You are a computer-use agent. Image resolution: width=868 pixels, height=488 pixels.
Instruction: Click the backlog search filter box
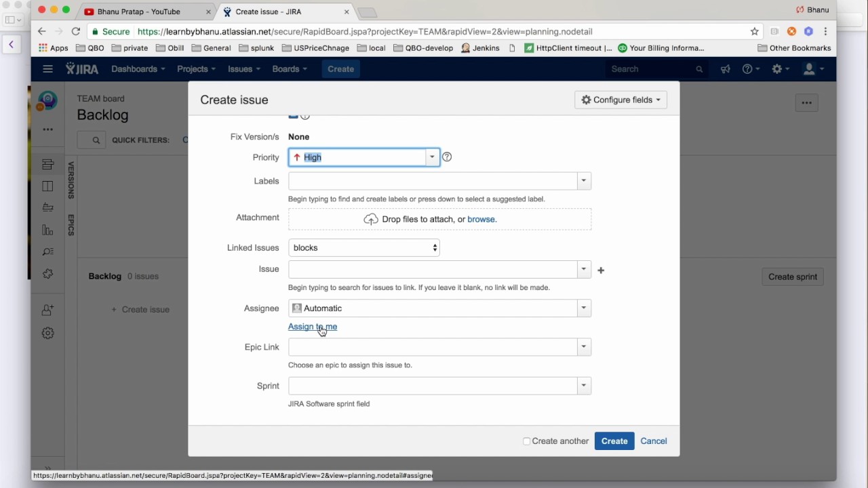(x=91, y=140)
